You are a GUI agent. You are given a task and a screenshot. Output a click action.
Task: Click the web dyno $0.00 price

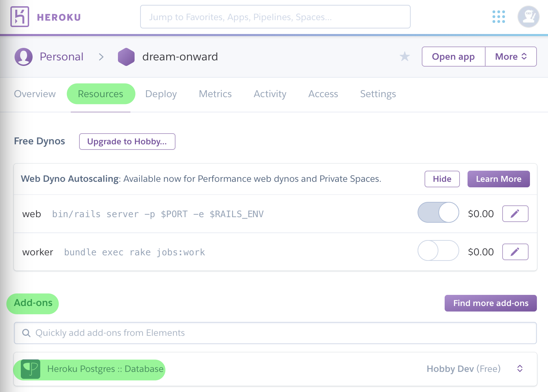click(x=481, y=214)
